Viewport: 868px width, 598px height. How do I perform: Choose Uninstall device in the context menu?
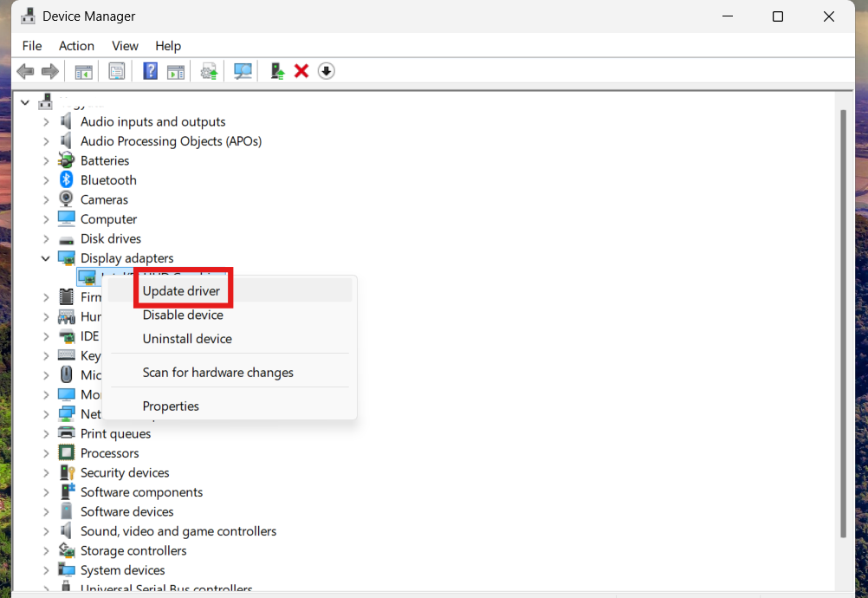187,339
